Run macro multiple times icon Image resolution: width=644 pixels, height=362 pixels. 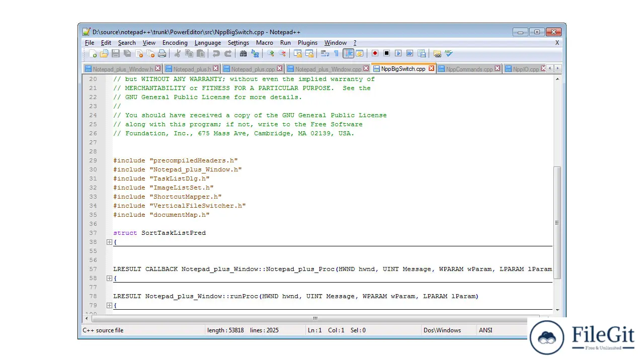tap(410, 53)
